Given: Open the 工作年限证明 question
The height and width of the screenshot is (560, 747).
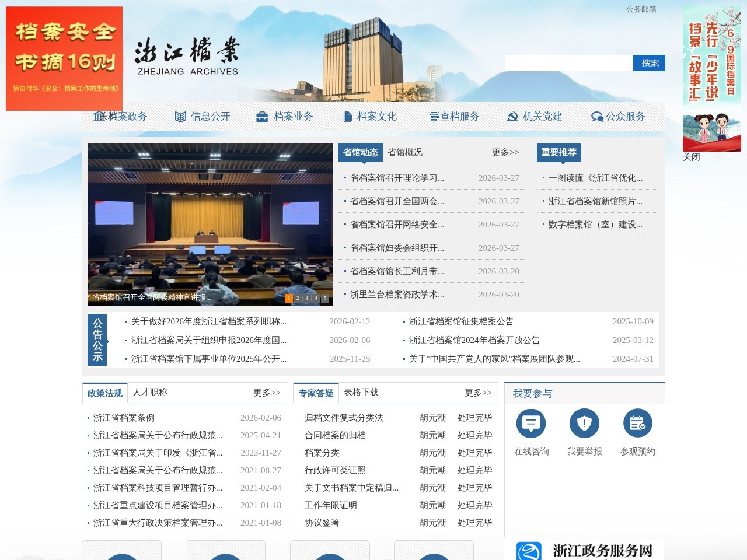Looking at the screenshot, I should coord(331,505).
